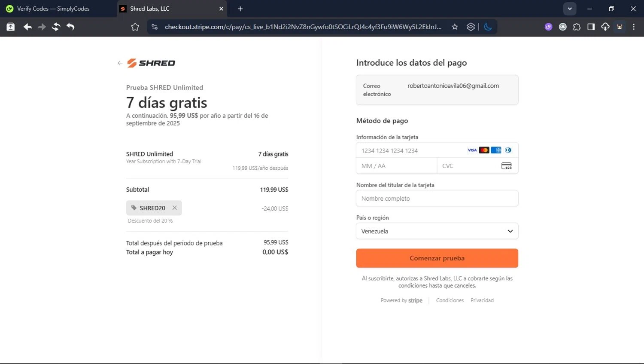Viewport: 644px width, 364px height.
Task: Open the share icon at toolbar start
Action: click(x=11, y=27)
